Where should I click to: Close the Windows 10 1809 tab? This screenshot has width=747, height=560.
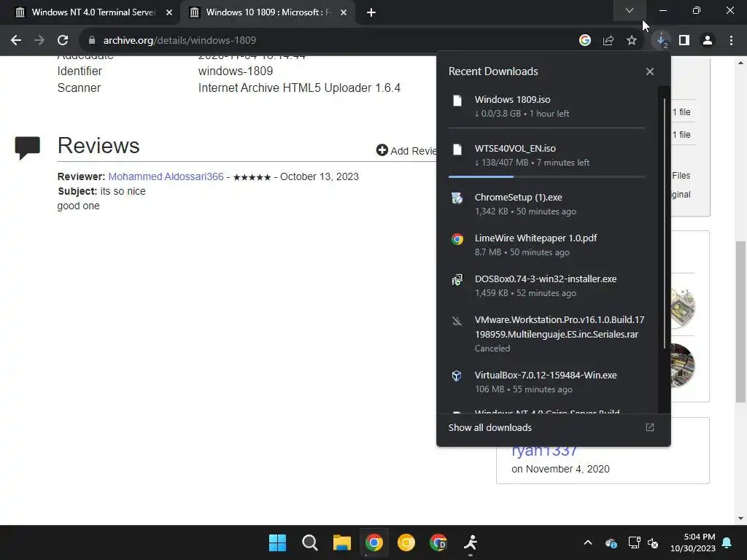(344, 12)
